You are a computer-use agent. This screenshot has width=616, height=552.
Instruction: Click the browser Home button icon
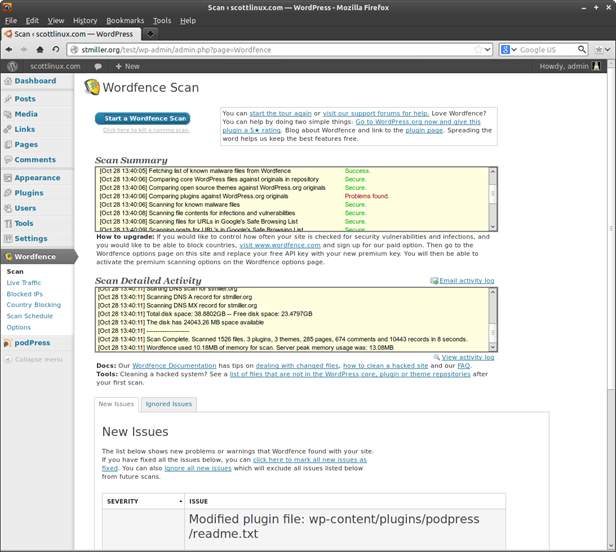tap(41, 49)
